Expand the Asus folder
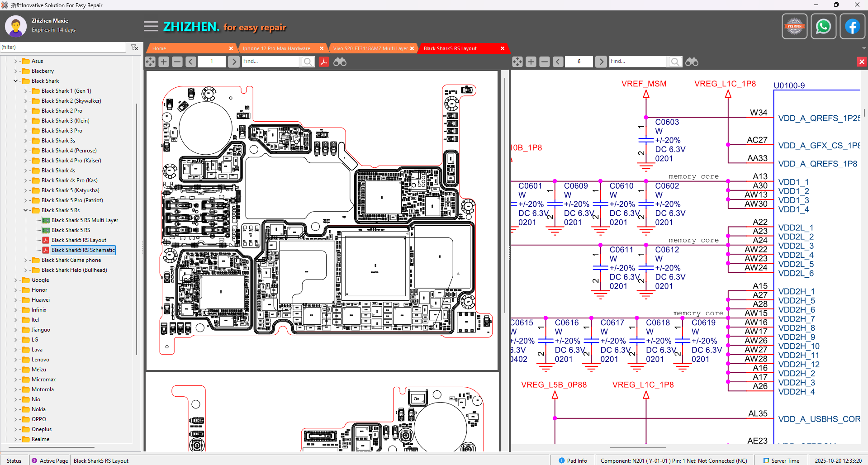868x465 pixels. [x=16, y=61]
